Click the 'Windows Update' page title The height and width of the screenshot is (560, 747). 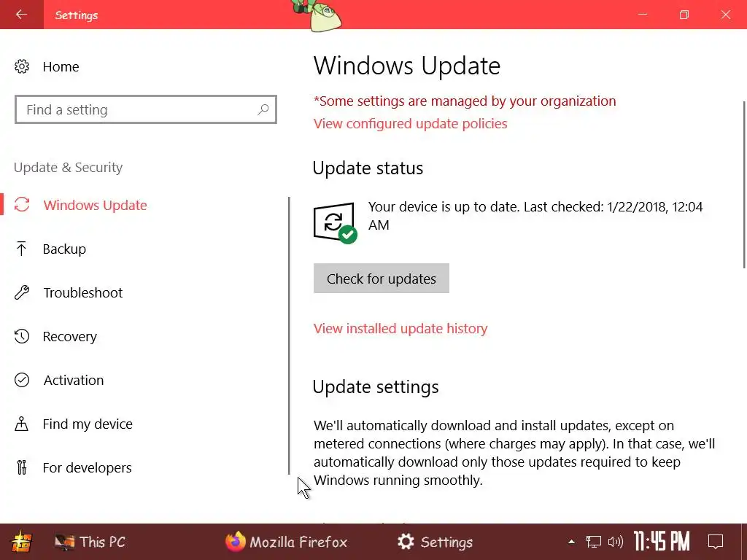407,66
